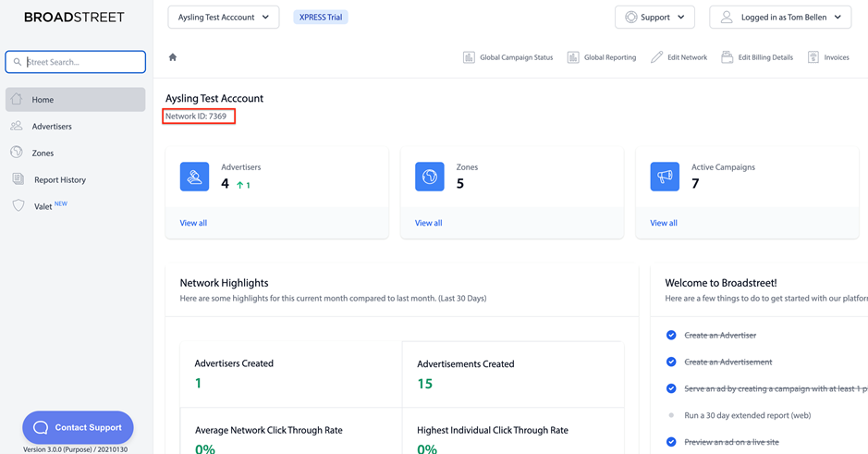The width and height of the screenshot is (868, 454).
Task: Click the Serve an ad checklist checkmark
Action: (x=671, y=388)
